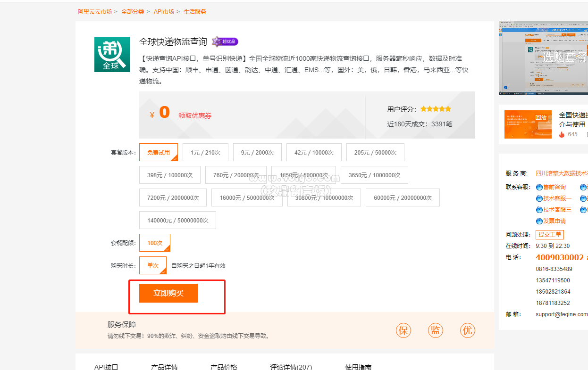Viewport: 588px width, 370px height.
Task: Open the 全国快递 tutorial title link
Action: click(573, 120)
